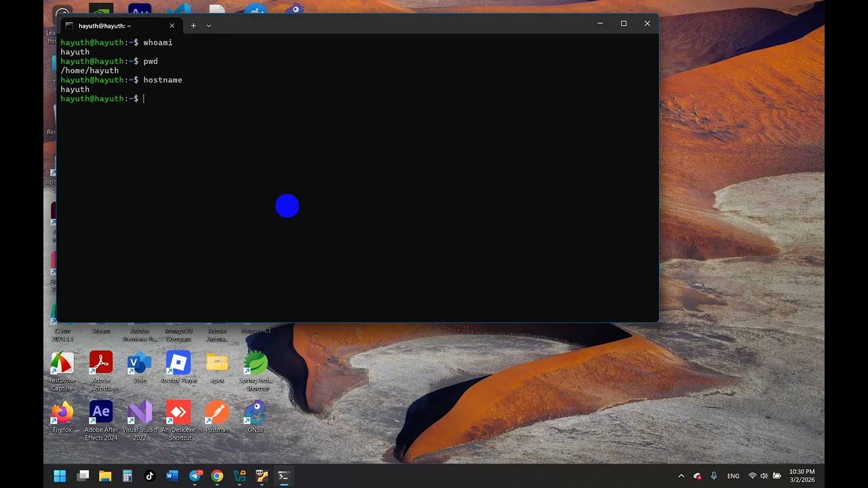Open Calculator from the taskbar
This screenshot has height=488, width=868.
pos(127,476)
